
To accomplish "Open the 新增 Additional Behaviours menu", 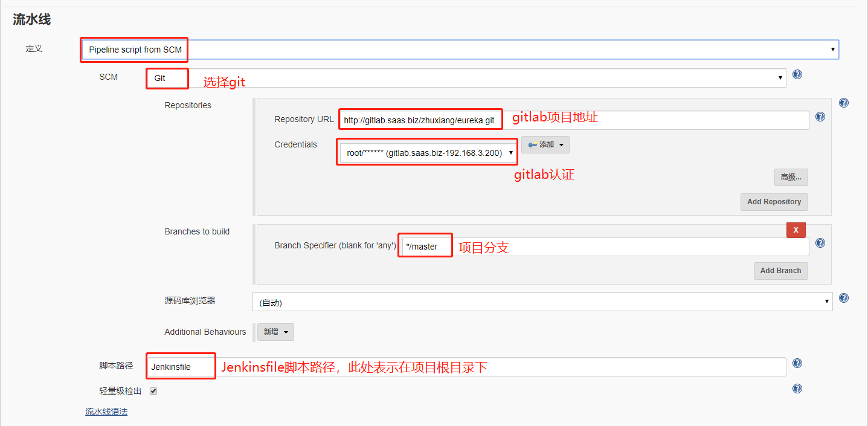I will pyautogui.click(x=275, y=332).
